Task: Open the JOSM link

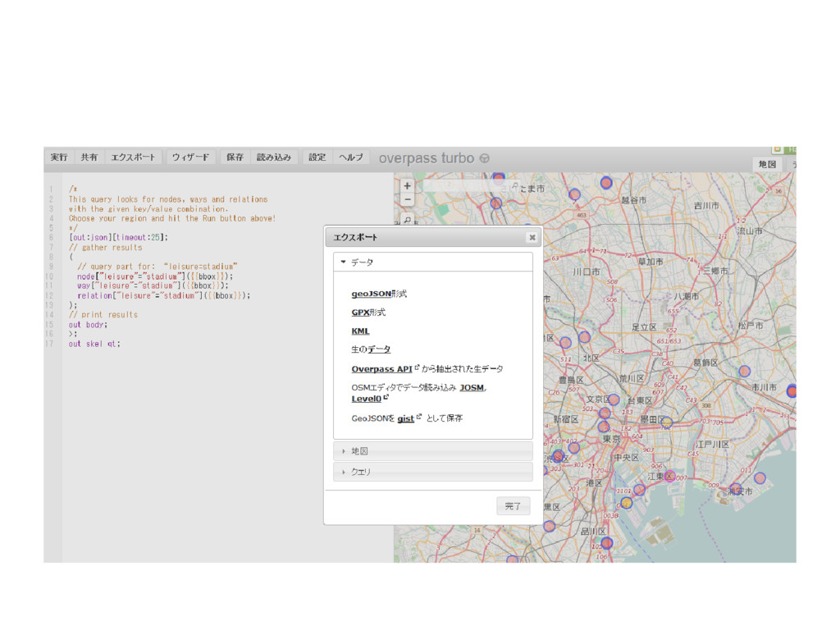Action: (471, 388)
